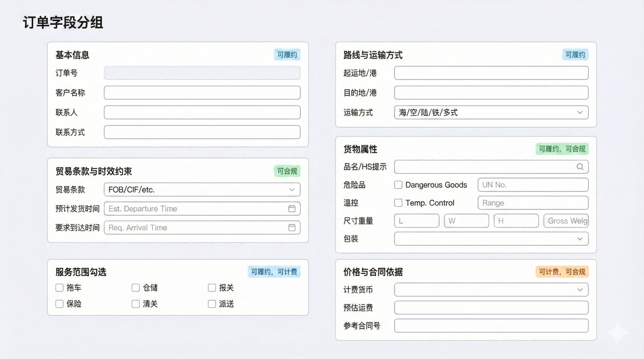Screen dimensions: 644x359
Task: Click the 起运地/港 input field
Action: click(x=491, y=73)
